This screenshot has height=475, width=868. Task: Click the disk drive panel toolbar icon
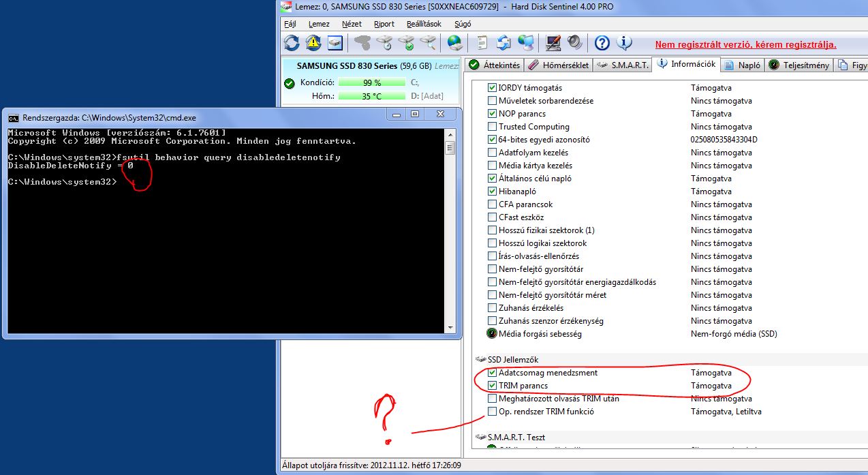point(335,43)
